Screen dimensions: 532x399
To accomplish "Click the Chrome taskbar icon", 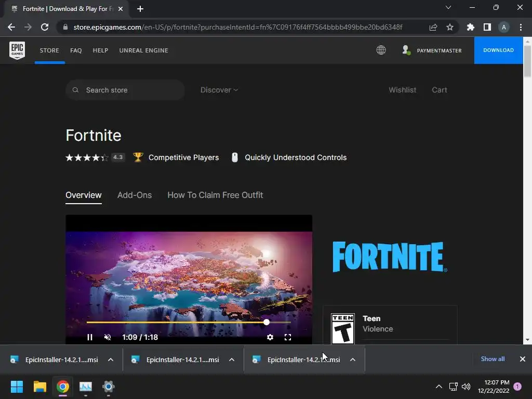I will [63, 387].
